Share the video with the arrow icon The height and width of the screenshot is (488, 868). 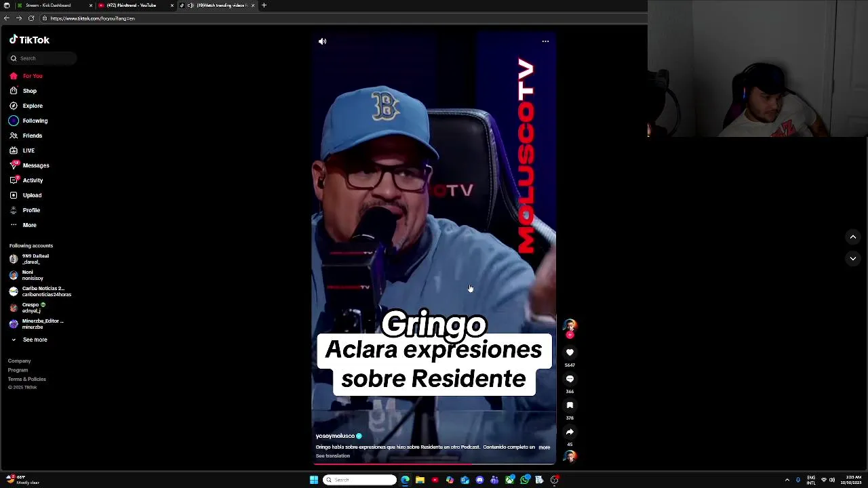570,432
